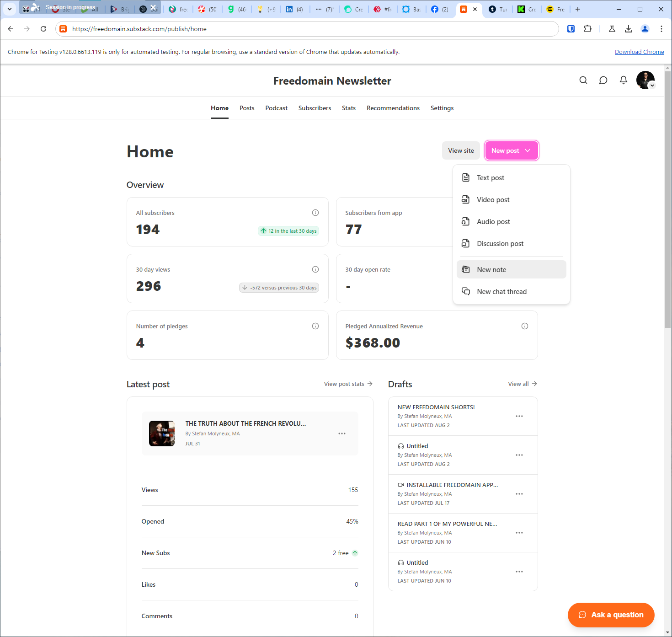Open options for NEW FREEDOMAIN SHORTS draft
Screen dimensions: 672x637
click(519, 416)
